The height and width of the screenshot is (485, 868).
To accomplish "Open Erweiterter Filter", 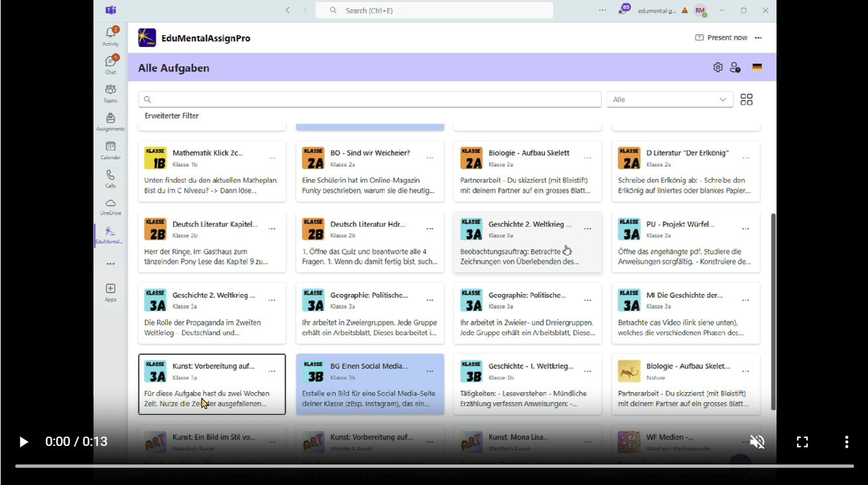I will pos(172,116).
